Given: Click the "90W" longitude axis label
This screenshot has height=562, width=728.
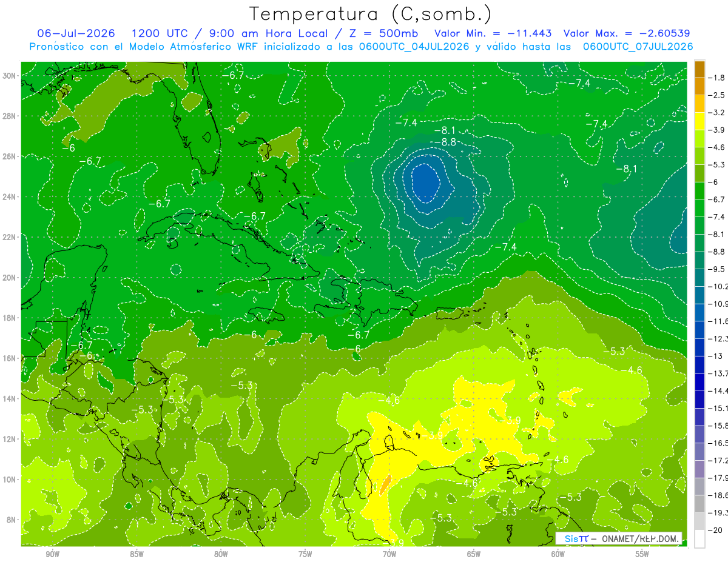Looking at the screenshot, I should (52, 554).
